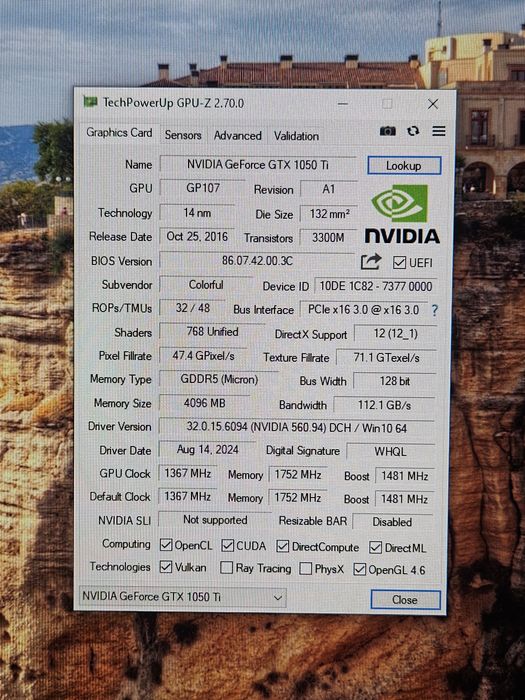Open the hamburger menu icon

(x=439, y=131)
